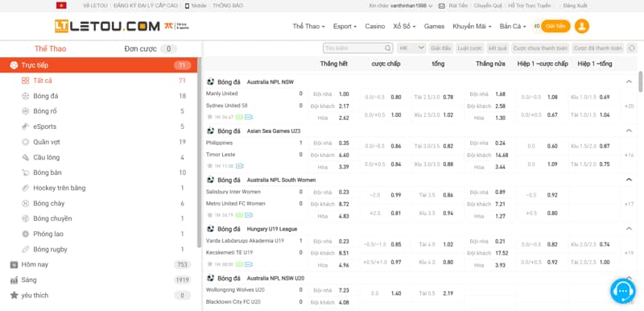Click the search magnifier icon
Image resolution: width=644 pixels, height=311 pixels.
coord(388,48)
